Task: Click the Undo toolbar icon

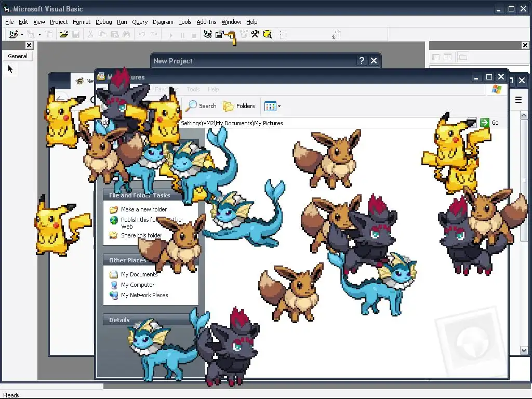Action: 142,34
